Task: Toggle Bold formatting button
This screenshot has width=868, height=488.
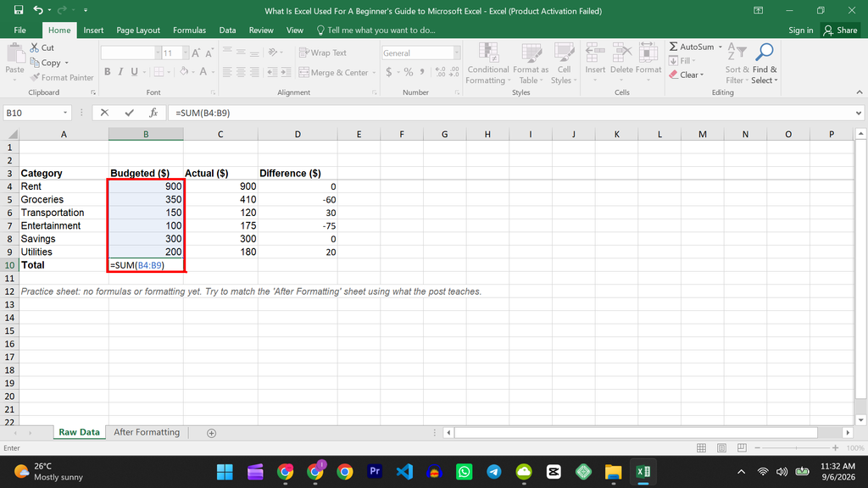Action: pyautogui.click(x=108, y=72)
